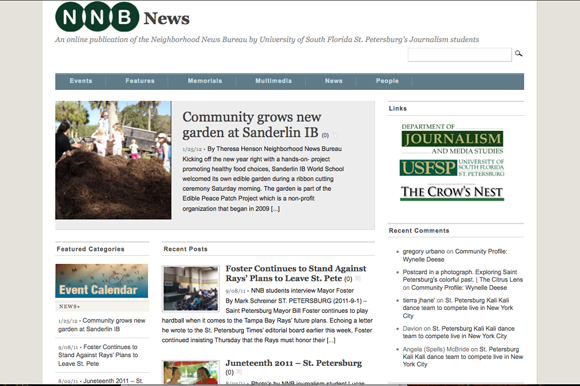Open the Multimedia menu item

point(273,81)
